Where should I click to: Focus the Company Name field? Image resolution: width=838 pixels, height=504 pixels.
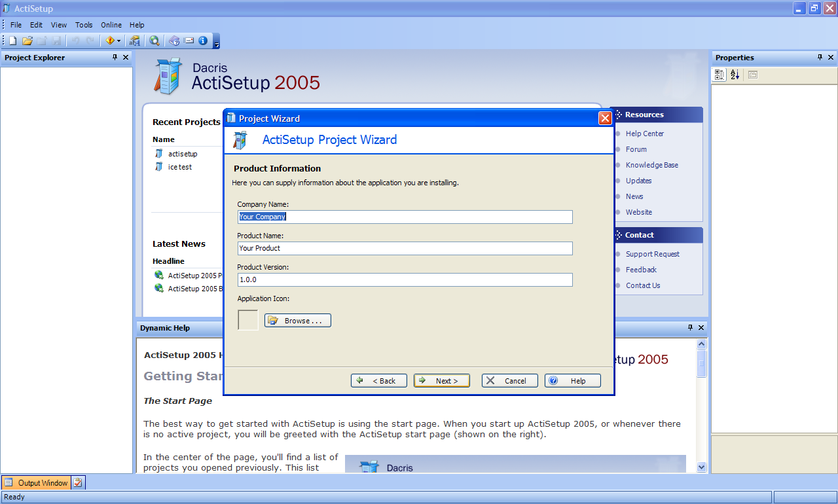click(405, 217)
